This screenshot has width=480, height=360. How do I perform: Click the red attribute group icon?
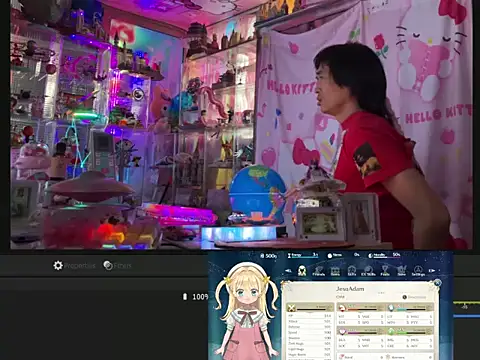click(341, 307)
